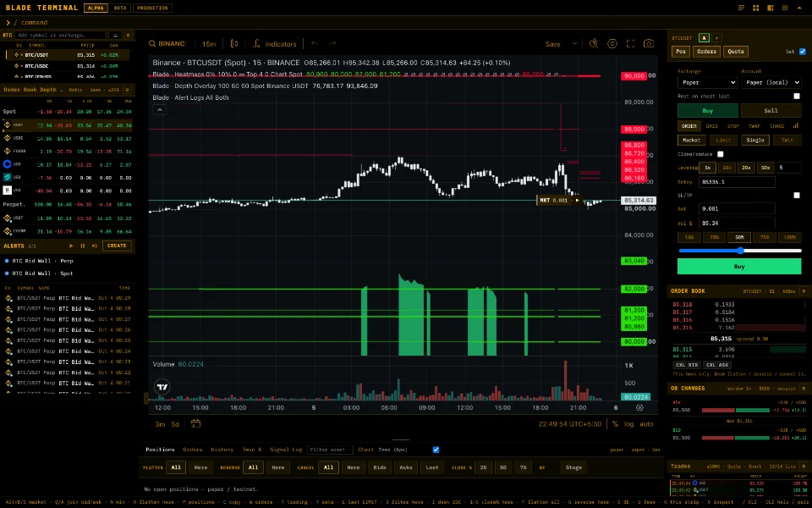Open Order Book Depth settings gear
This screenshot has height=508, width=812.
(127, 90)
